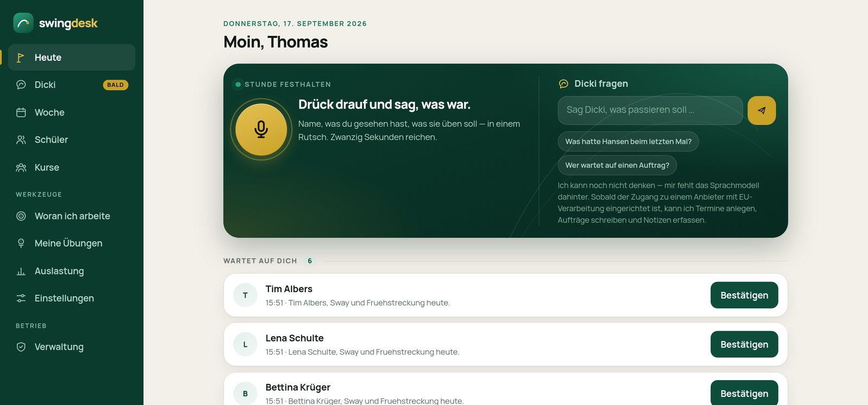Image resolution: width=868 pixels, height=405 pixels.
Task: Confirm the Tim Albers entry with Bestätigen
Action: coord(744,295)
